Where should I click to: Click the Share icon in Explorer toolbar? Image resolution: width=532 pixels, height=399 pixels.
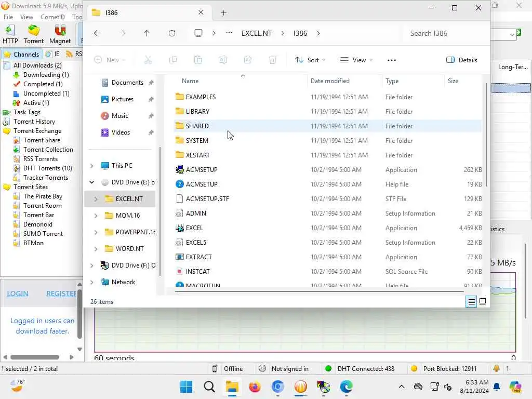[x=248, y=60]
